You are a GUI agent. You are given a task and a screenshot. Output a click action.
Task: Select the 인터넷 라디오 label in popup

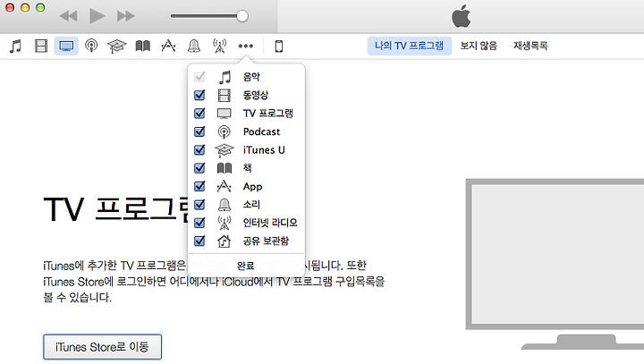270,223
